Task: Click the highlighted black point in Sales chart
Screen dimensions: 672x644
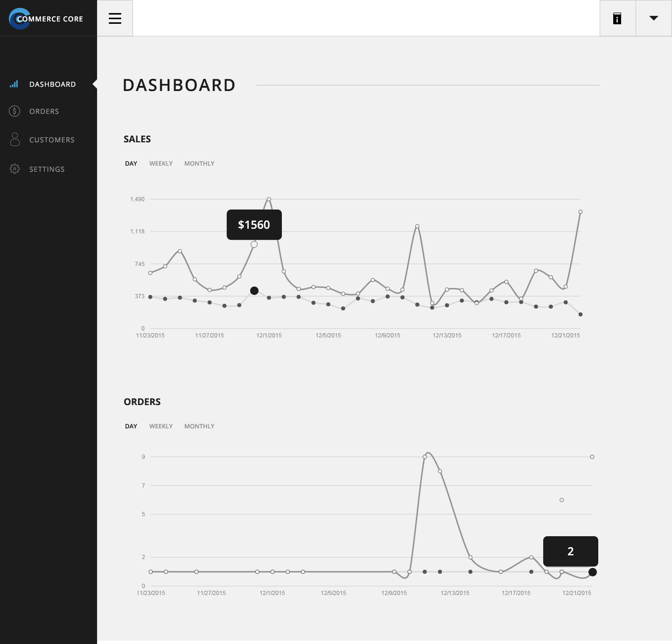Action: coord(254,291)
